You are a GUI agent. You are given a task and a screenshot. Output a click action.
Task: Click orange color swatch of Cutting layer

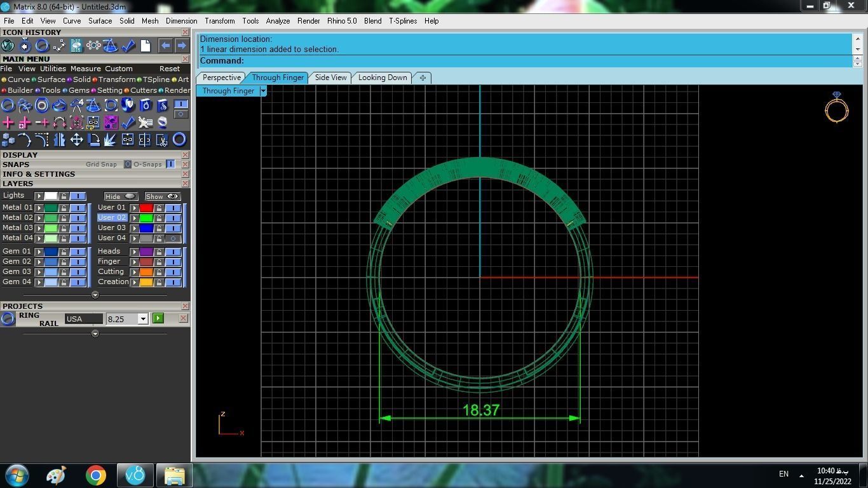click(x=146, y=272)
